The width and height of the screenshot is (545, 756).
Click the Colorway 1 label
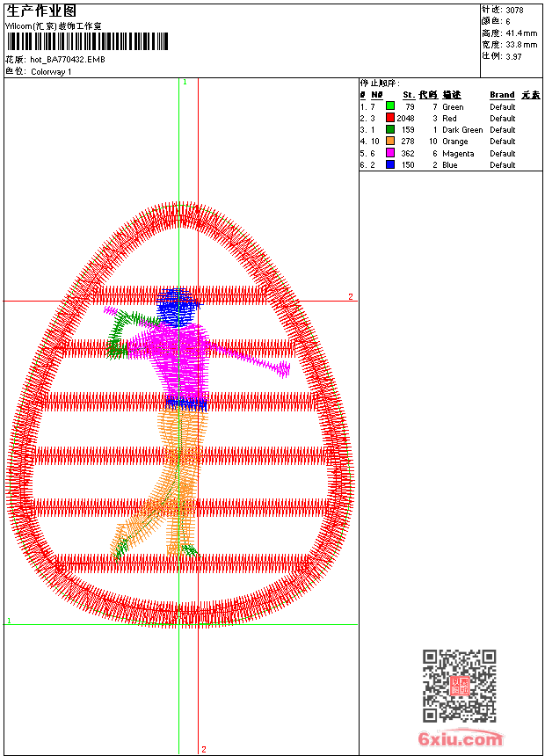point(51,71)
